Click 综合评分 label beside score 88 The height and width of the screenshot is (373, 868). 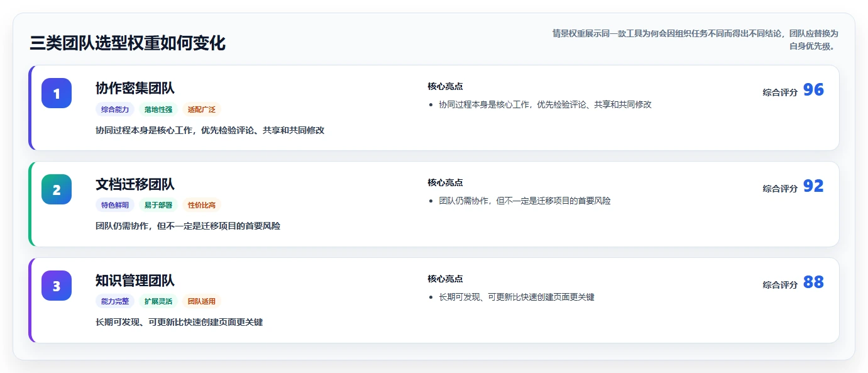pyautogui.click(x=780, y=285)
